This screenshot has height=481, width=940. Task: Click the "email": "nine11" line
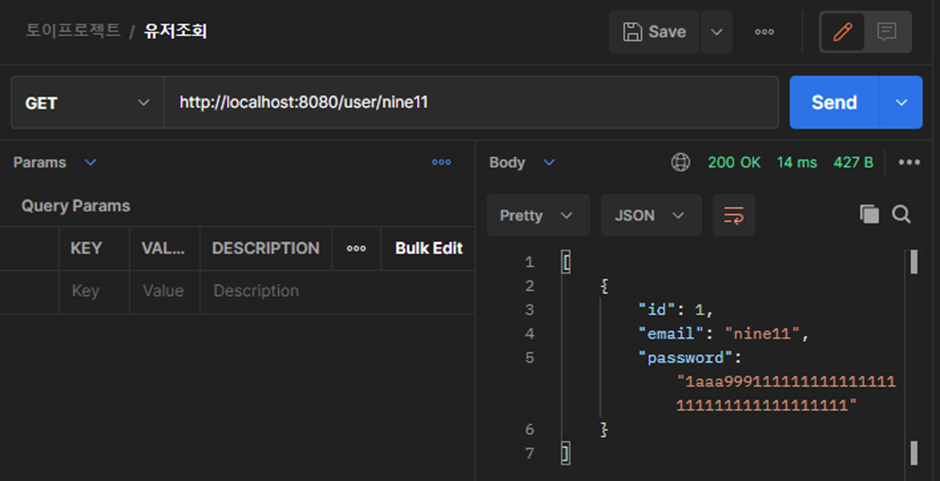click(x=724, y=334)
